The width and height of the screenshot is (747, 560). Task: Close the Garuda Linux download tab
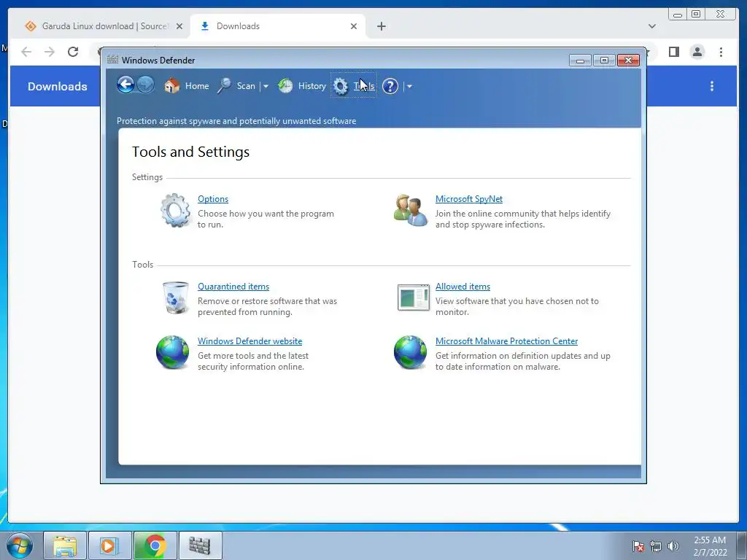[x=179, y=26]
